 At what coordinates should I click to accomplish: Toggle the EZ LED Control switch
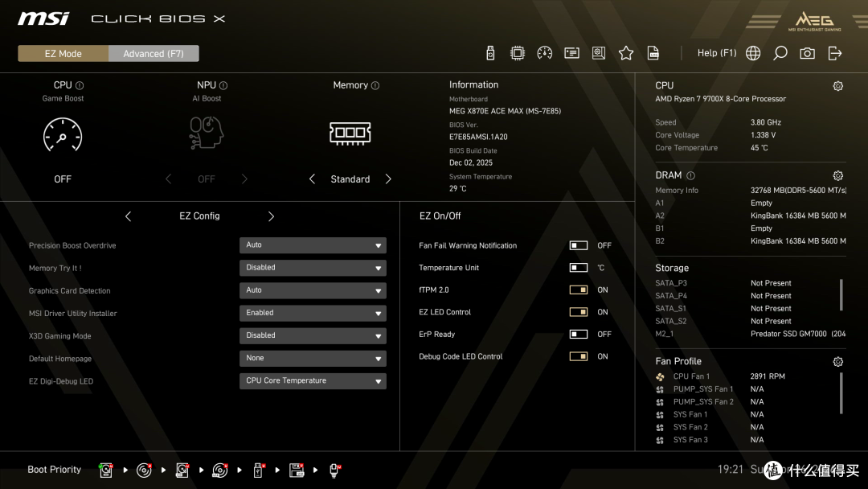579,312
